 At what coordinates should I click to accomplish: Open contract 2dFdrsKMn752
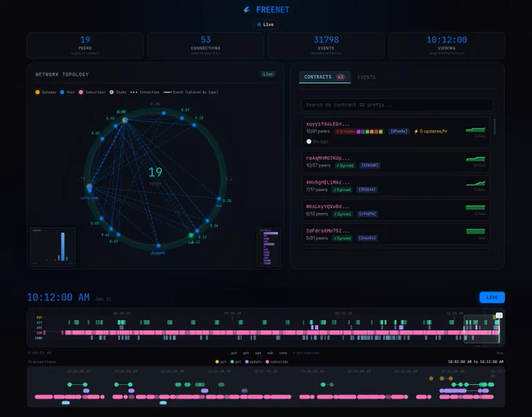coord(396,234)
